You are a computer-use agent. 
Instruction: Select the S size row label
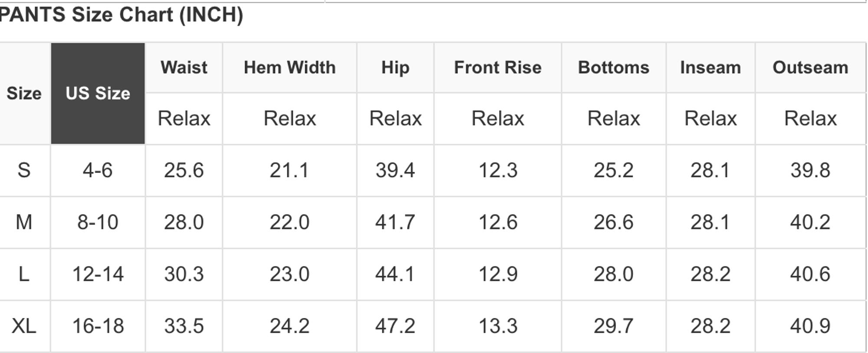pyautogui.click(x=24, y=170)
